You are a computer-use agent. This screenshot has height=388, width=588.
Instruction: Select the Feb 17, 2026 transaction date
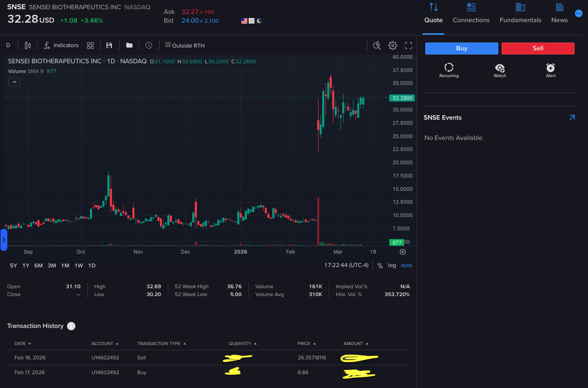click(x=30, y=372)
